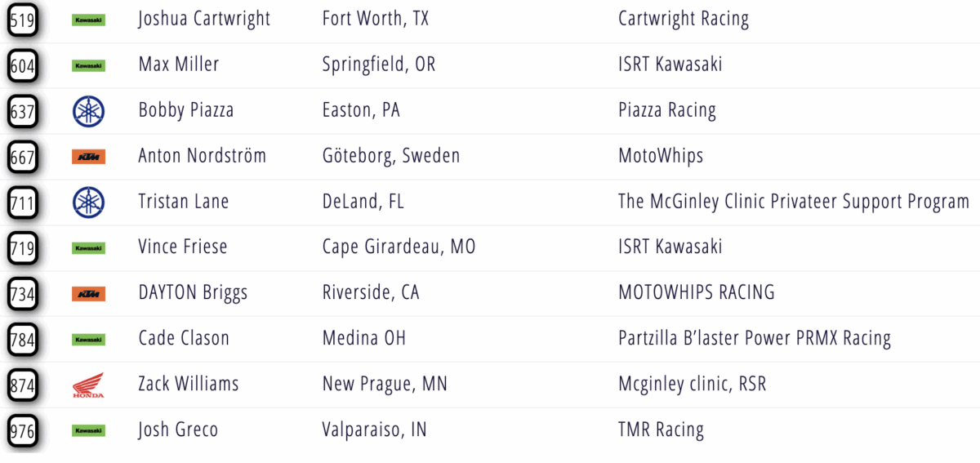Screen dimensions: 980x463
Task: Click Kawasaki logo beside Max Miller
Action: 88,65
